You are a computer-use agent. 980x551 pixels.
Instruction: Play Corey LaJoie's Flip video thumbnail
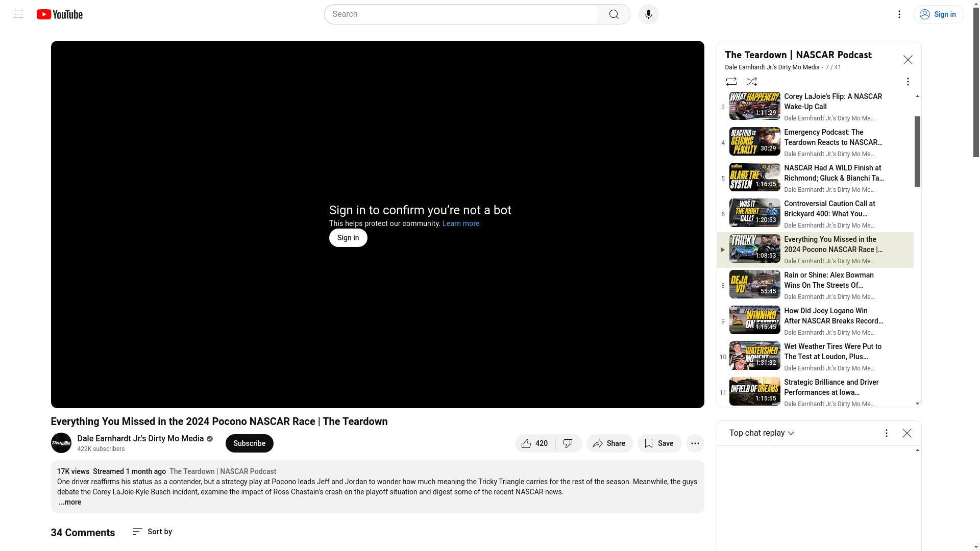(754, 106)
